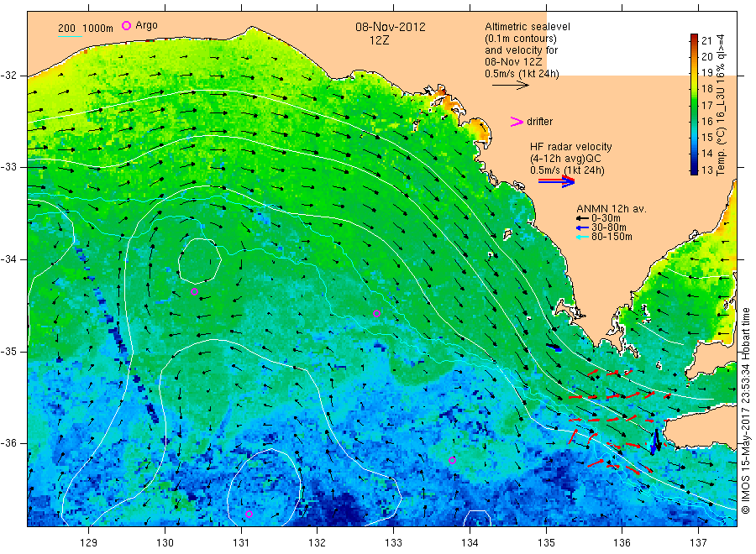
Task: Click the 12Z time label
Action: 379,40
